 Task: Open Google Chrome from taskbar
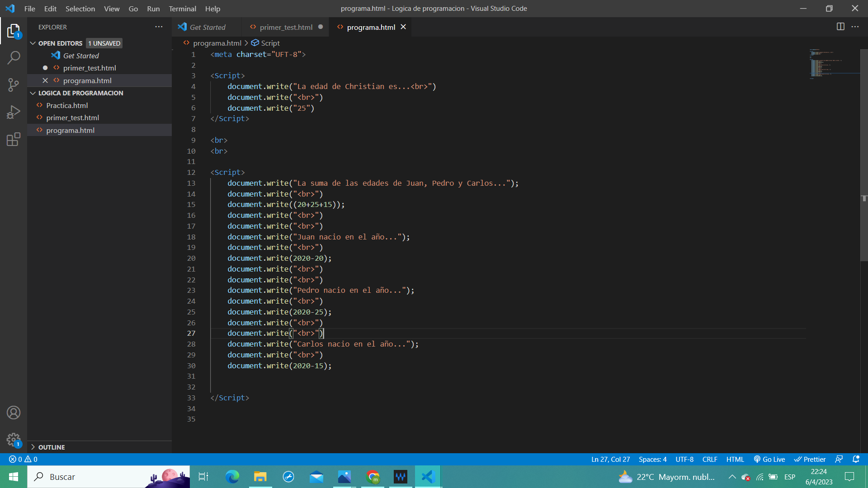[x=373, y=477]
